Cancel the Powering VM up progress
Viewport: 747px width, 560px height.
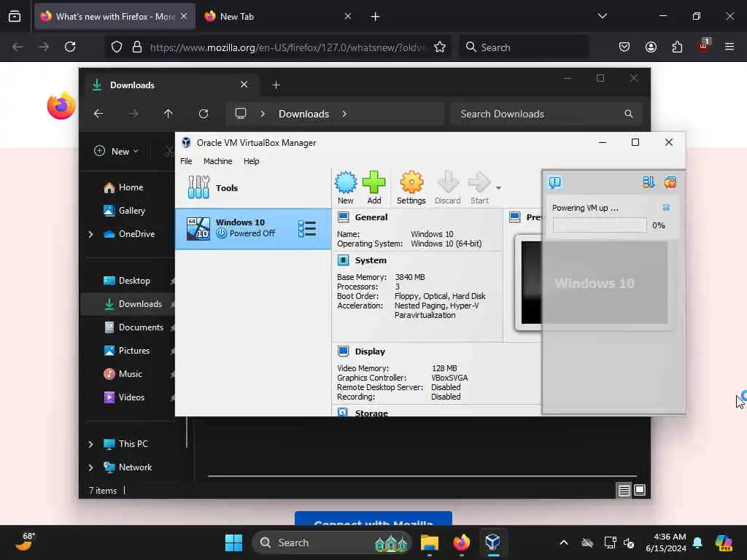pos(666,207)
